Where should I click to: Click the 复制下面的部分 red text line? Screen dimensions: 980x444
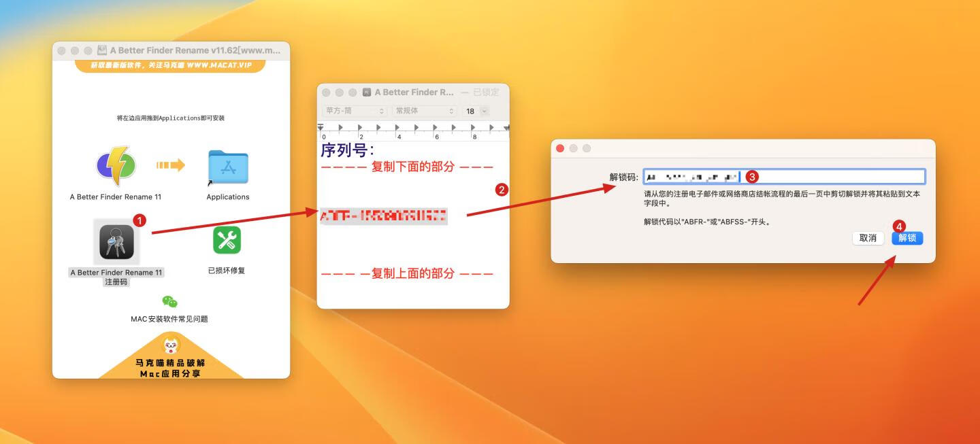tap(407, 167)
